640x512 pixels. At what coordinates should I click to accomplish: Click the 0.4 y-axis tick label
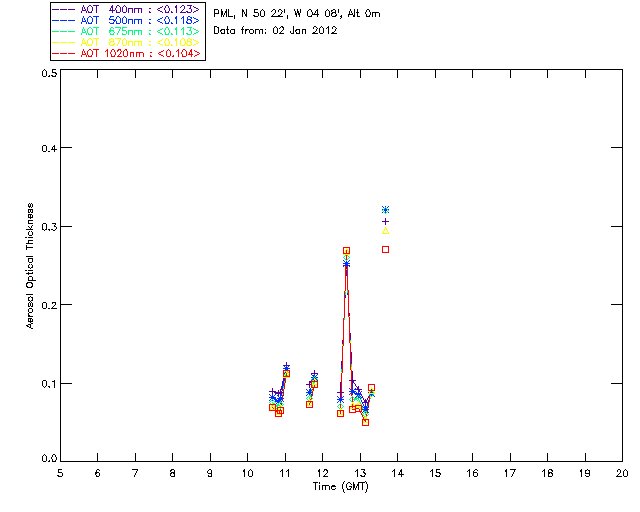(x=49, y=149)
